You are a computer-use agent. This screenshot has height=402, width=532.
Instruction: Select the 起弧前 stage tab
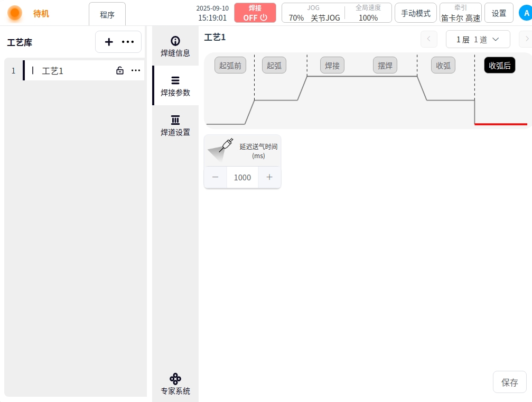click(230, 66)
